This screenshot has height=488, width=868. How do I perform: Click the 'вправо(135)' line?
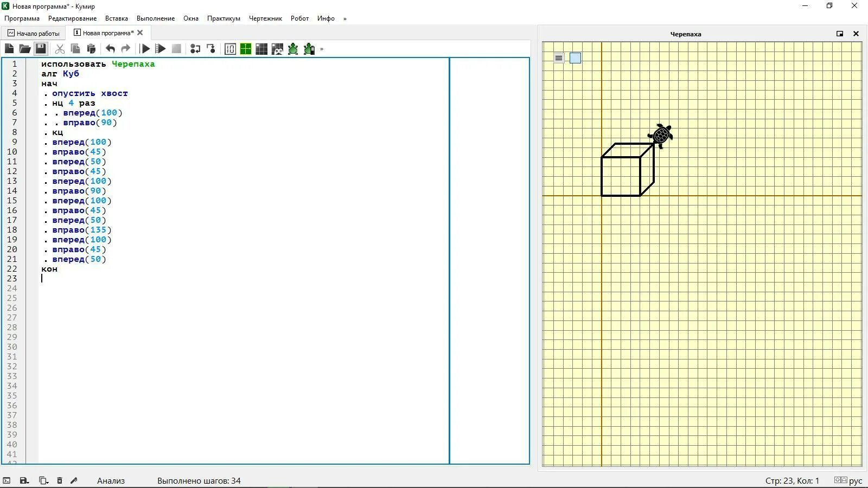point(82,230)
